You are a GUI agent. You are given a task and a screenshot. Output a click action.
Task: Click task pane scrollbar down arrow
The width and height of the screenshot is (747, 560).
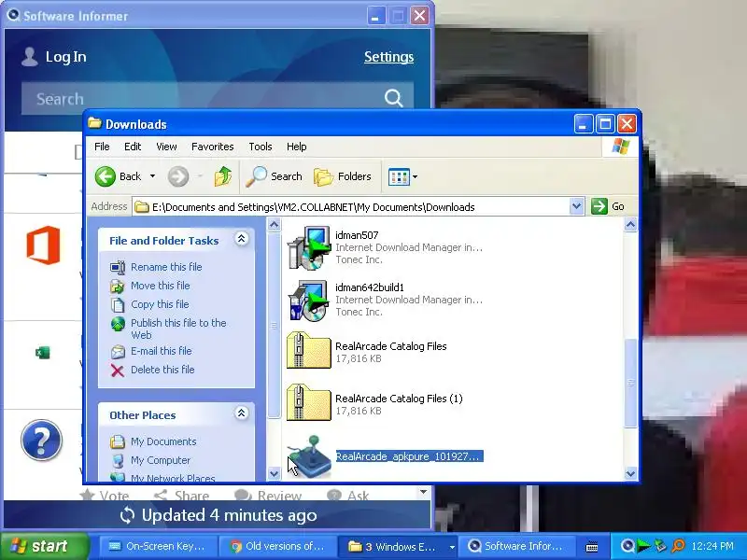(x=274, y=473)
